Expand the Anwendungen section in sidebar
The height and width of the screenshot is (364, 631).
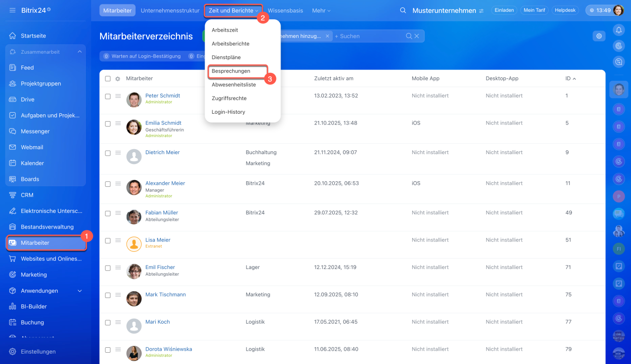point(80,291)
